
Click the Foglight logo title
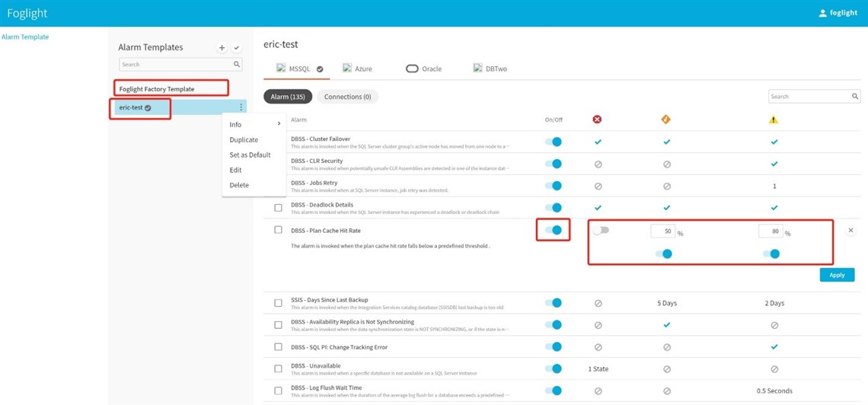[x=27, y=13]
